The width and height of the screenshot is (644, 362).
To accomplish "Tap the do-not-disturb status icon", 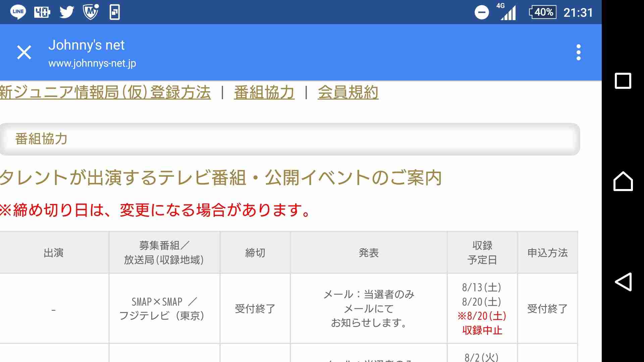I will click(x=482, y=13).
